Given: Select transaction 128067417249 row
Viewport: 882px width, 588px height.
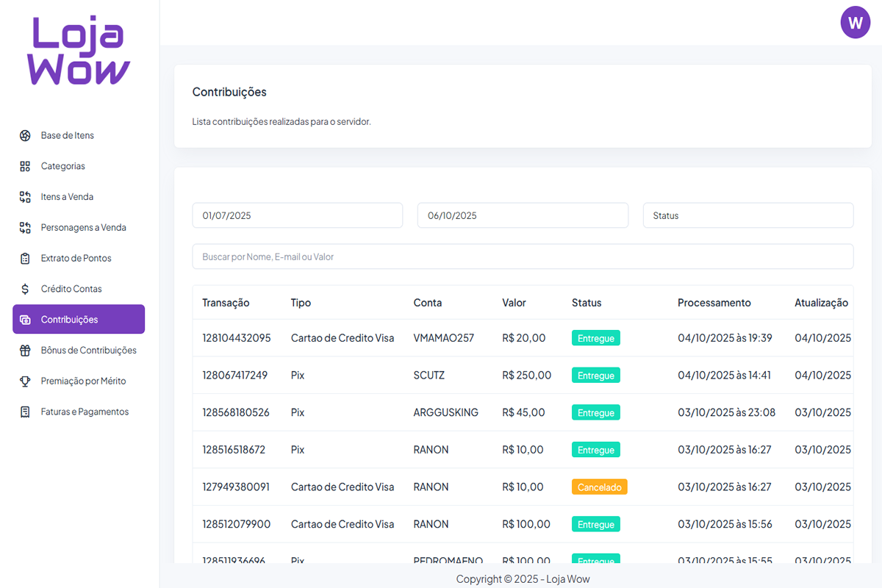Looking at the screenshot, I should point(235,375).
